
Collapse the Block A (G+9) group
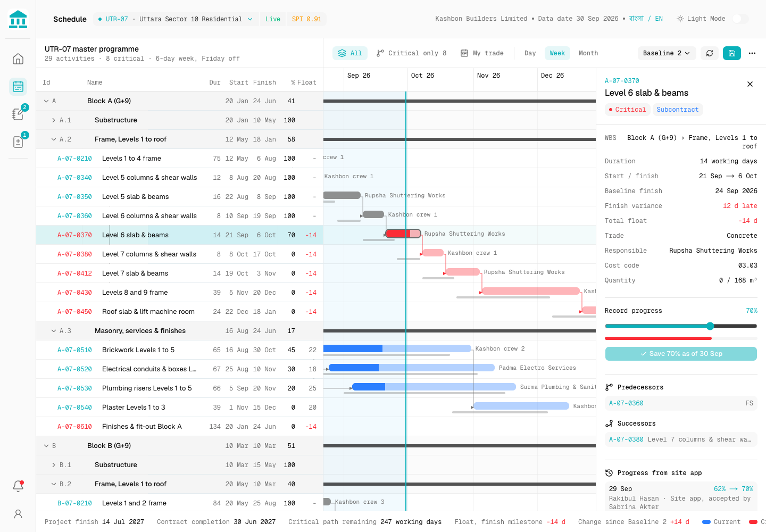(46, 101)
